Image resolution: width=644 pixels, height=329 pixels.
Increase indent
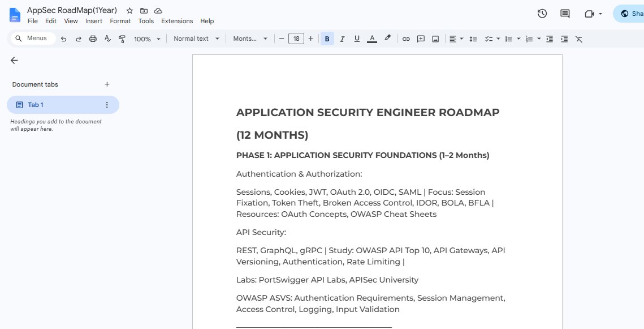[x=564, y=39]
